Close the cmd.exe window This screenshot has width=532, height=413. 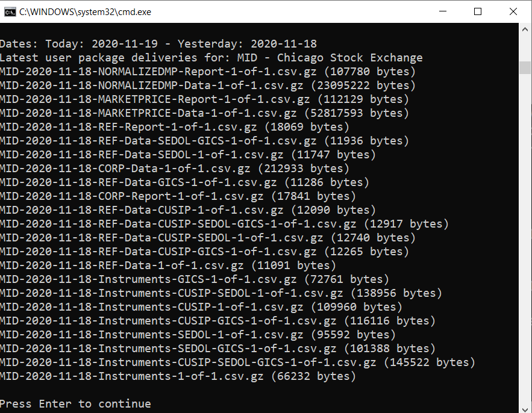[x=513, y=11]
